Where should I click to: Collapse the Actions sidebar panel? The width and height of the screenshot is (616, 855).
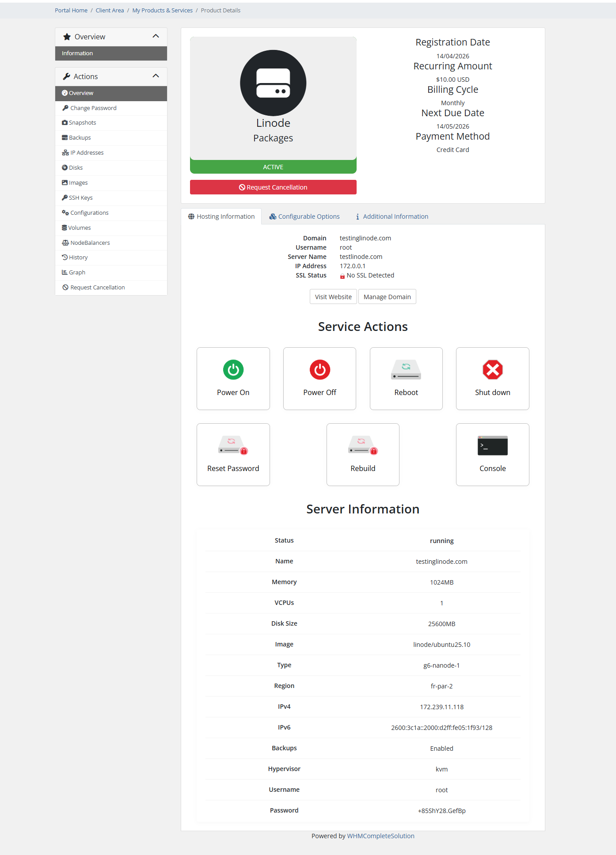[156, 76]
